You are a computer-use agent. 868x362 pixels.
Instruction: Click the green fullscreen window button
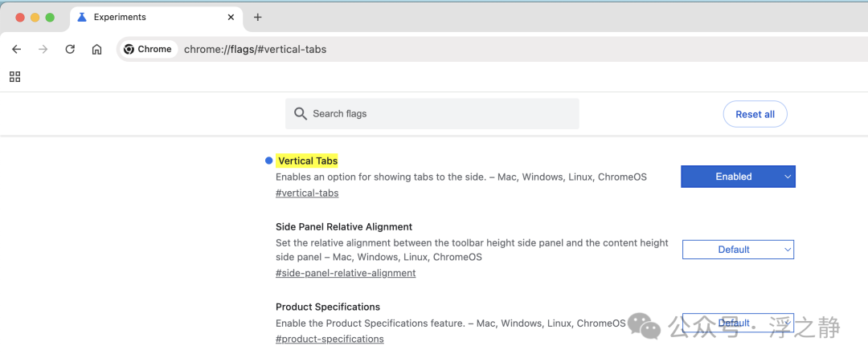(x=50, y=17)
